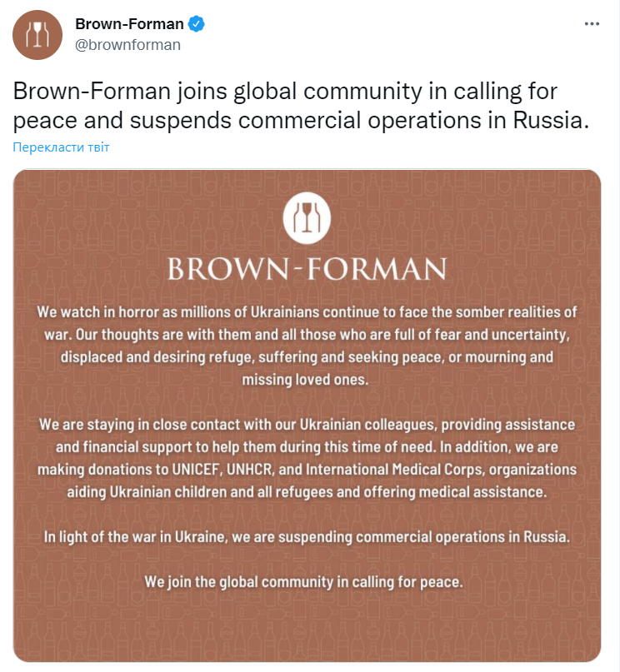Click the blue verified checkmark badge

click(197, 24)
